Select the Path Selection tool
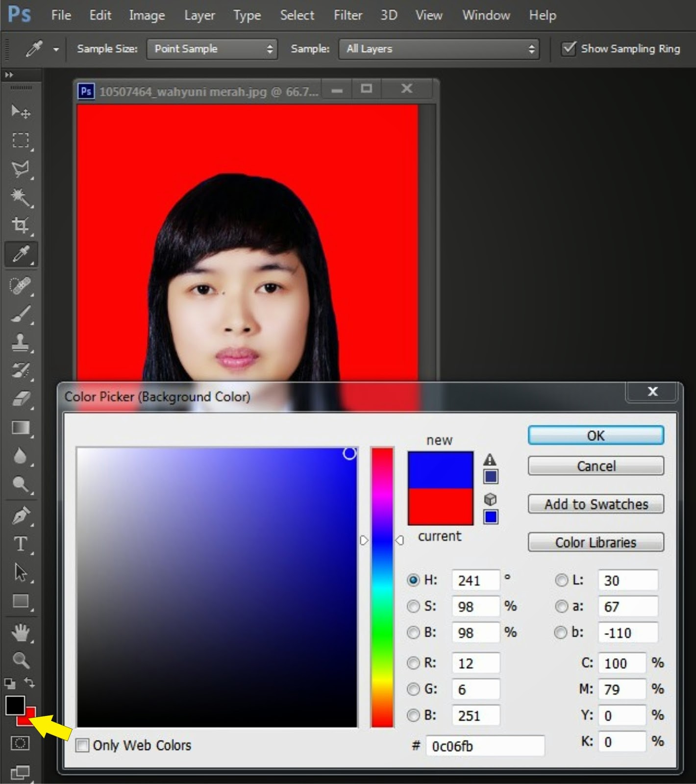The height and width of the screenshot is (784, 696). [x=21, y=572]
